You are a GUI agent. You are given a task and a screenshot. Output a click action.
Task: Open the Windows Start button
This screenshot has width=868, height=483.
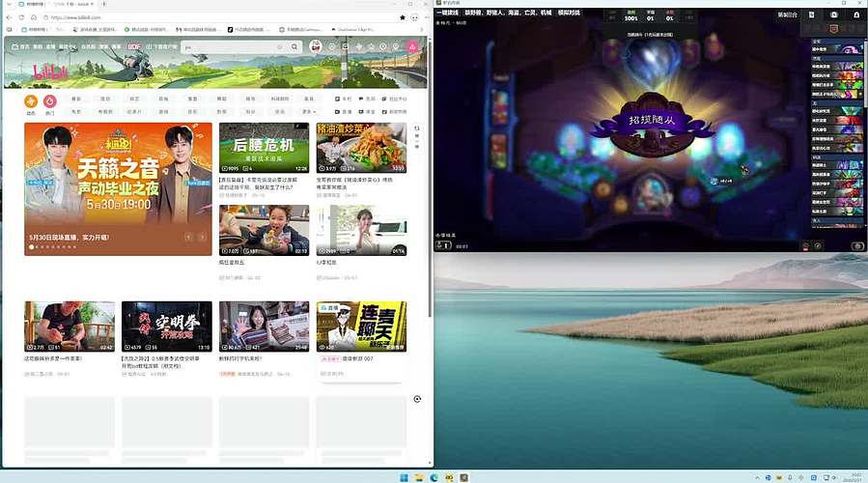404,477
